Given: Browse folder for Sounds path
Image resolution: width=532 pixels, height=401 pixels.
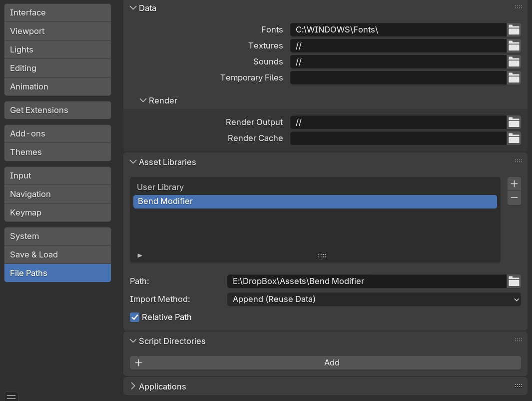Looking at the screenshot, I should coord(514,62).
